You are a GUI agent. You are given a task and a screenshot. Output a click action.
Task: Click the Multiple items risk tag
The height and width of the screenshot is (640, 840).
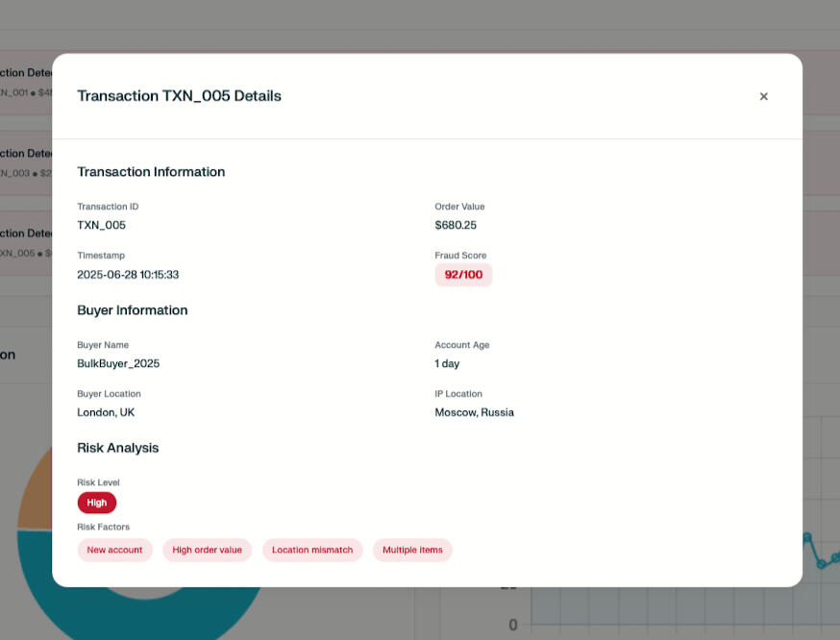412,550
